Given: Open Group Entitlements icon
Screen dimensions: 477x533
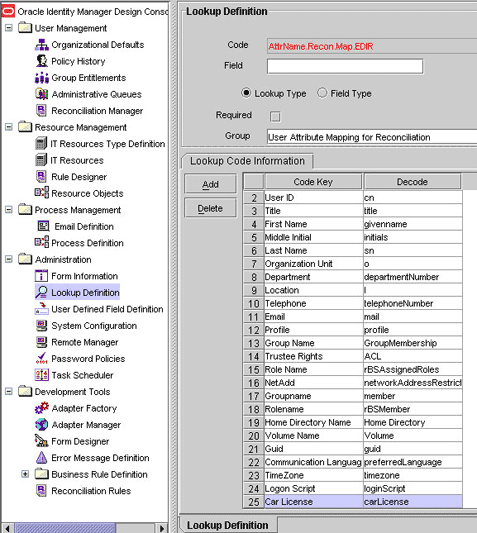Looking at the screenshot, I should point(42,78).
